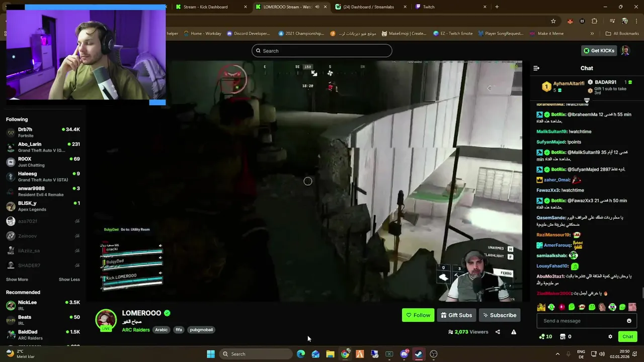Open the emoji picker in message box
The width and height of the screenshot is (644, 362).
pyautogui.click(x=629, y=321)
